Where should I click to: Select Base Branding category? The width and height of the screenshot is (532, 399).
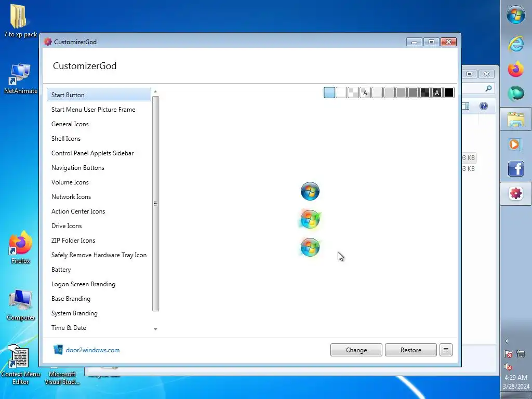pyautogui.click(x=71, y=299)
